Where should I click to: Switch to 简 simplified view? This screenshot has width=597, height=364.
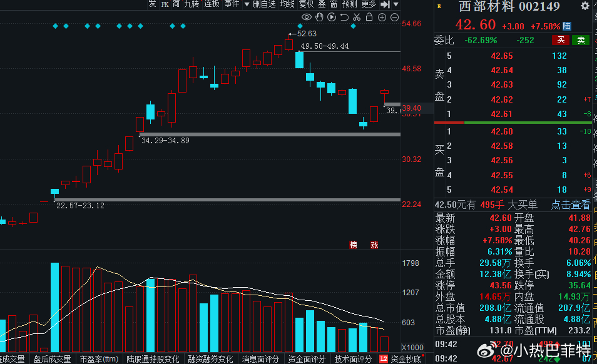click(176, 4)
